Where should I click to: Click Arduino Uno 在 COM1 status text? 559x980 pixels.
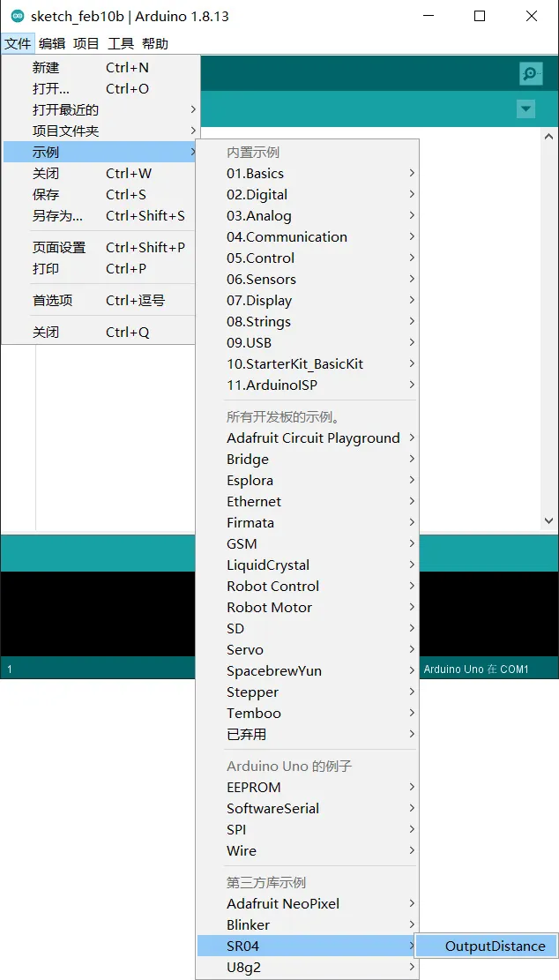[476, 669]
